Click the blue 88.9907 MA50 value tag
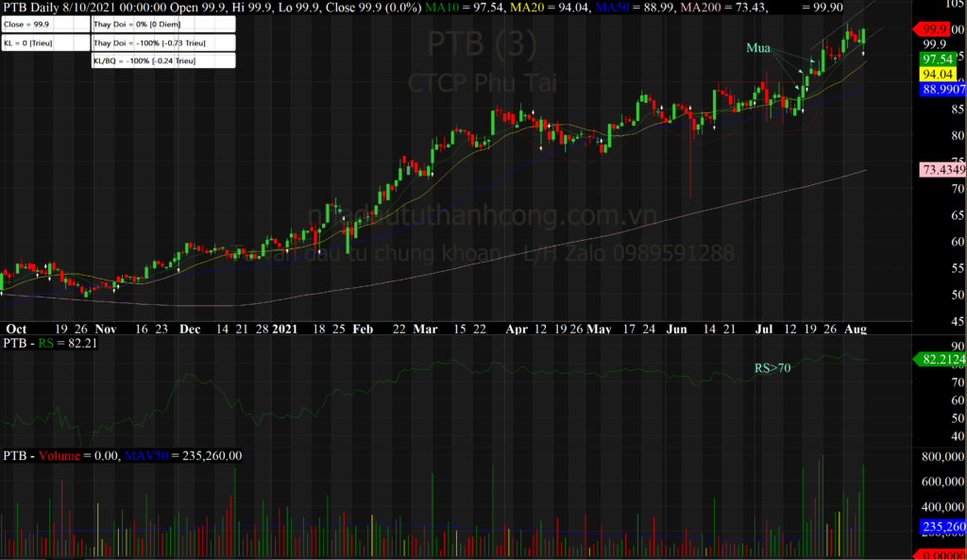 tap(942, 89)
